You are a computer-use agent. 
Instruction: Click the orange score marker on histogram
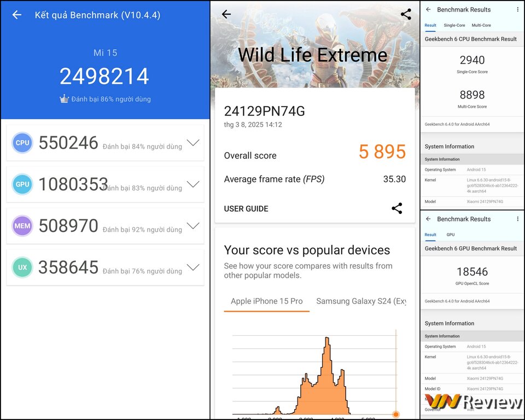(x=396, y=415)
